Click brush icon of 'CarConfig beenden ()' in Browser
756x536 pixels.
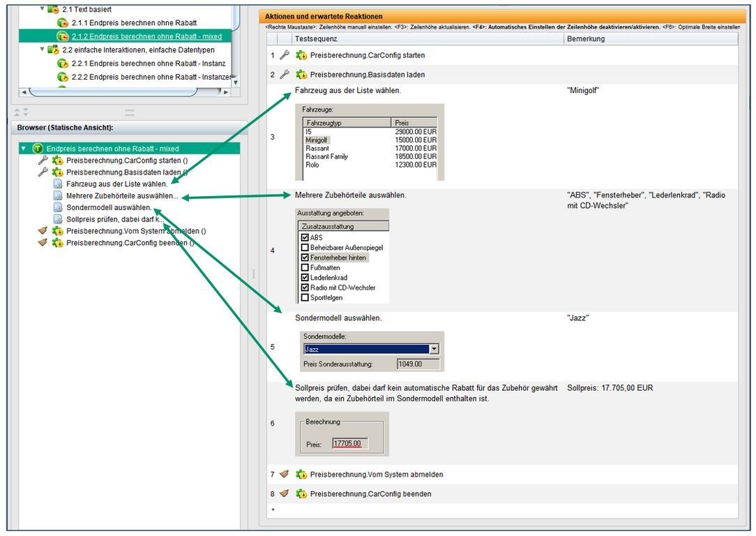(x=43, y=242)
